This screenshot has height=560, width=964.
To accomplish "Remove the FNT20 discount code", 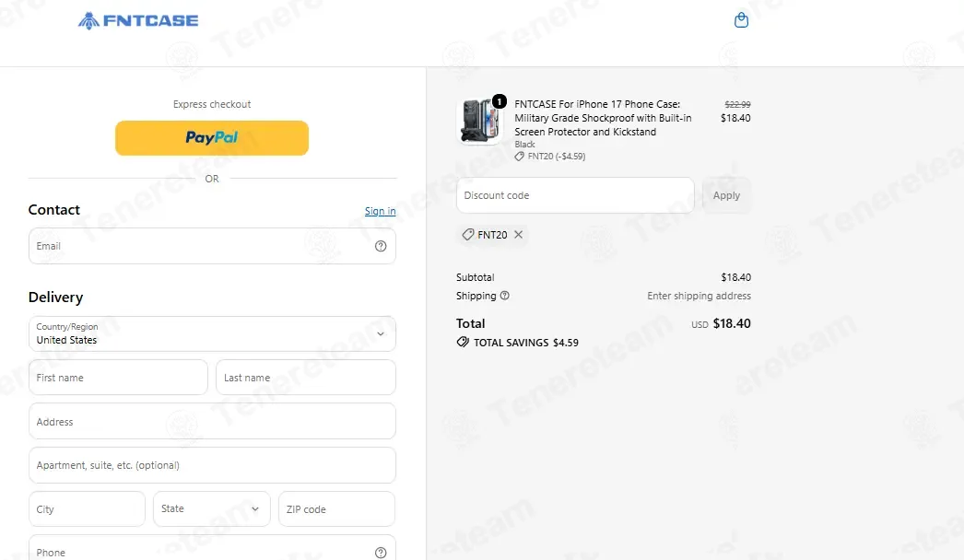I will pos(518,234).
